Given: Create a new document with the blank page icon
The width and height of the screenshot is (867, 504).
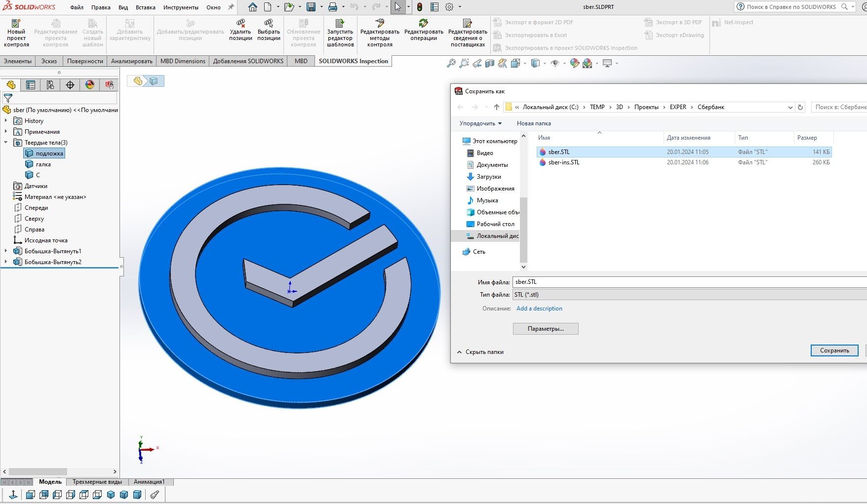Looking at the screenshot, I should point(268,7).
